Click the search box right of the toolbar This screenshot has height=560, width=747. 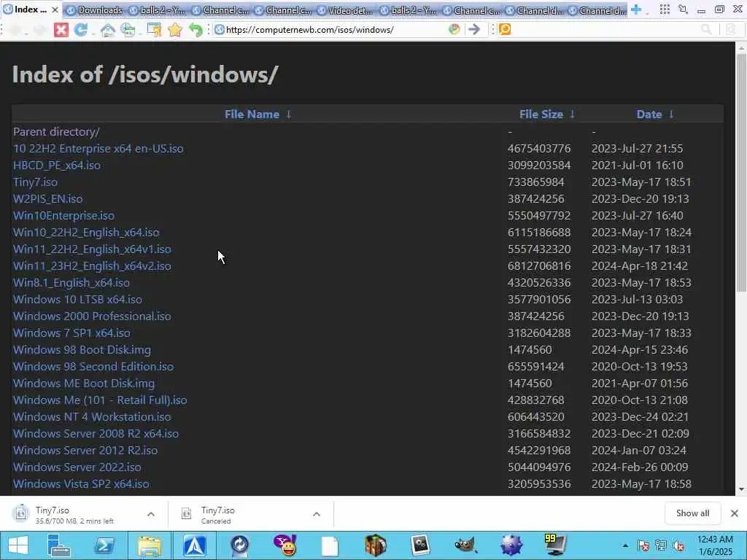pyautogui.click(x=605, y=29)
